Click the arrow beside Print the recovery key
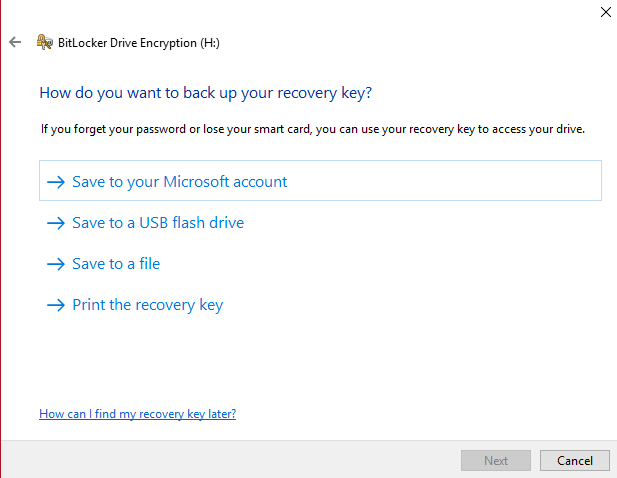This screenshot has height=478, width=617. (56, 305)
